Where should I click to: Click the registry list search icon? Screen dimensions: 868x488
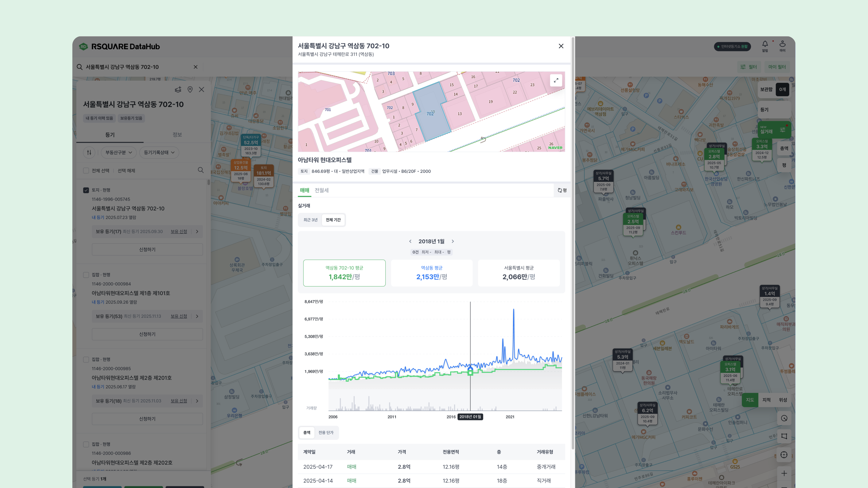pos(200,170)
